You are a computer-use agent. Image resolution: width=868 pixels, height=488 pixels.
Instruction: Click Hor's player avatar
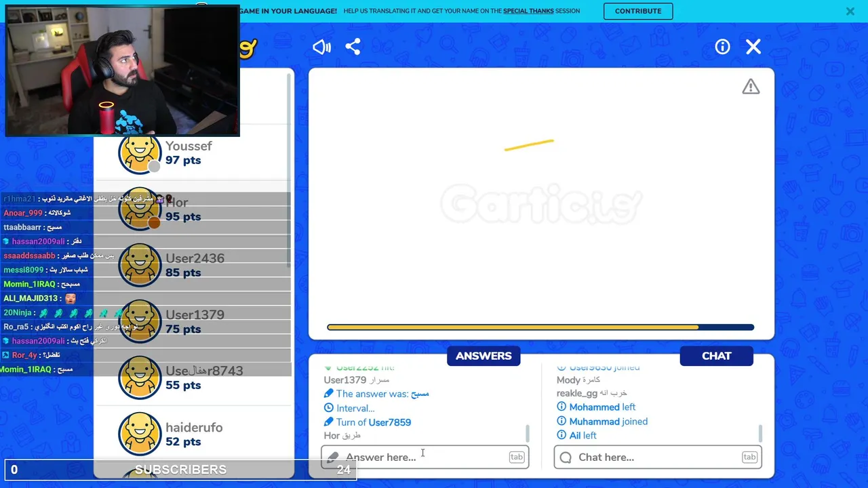[140, 209]
